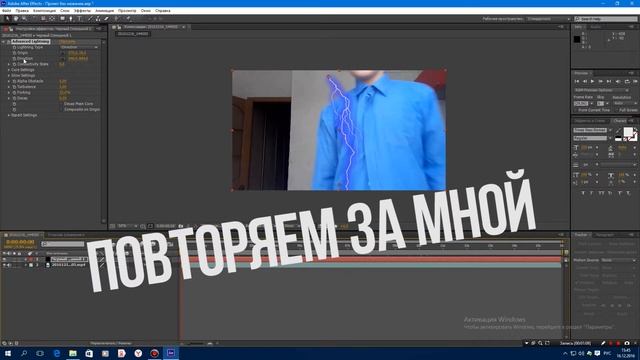Open the viewer magnification dropdown
Image resolution: width=640 pixels, height=360 pixels.
[127, 226]
